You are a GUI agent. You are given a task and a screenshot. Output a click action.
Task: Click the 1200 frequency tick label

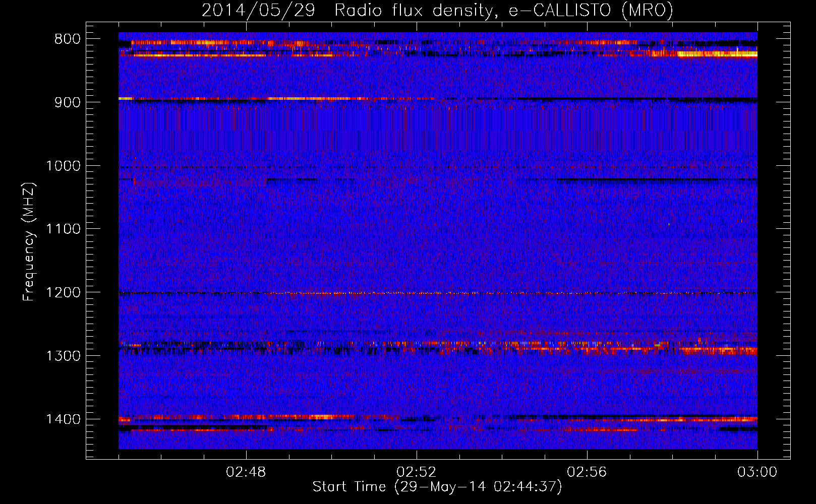pyautogui.click(x=63, y=293)
